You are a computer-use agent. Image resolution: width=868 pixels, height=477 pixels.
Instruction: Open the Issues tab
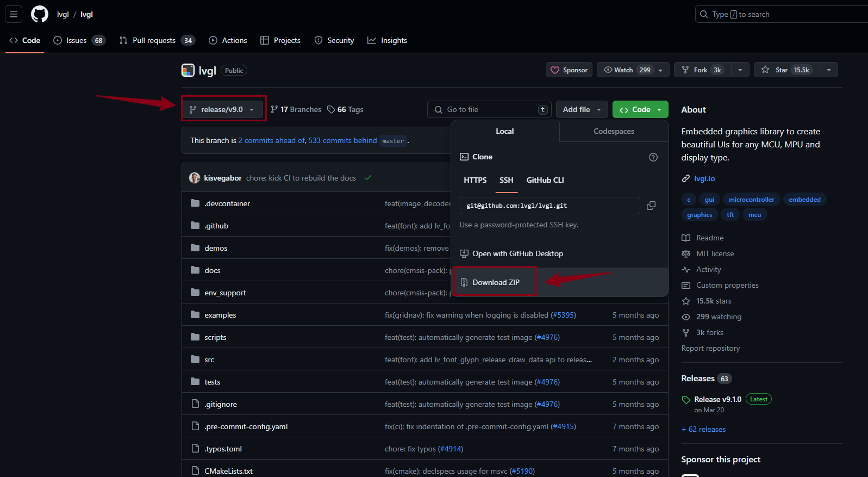click(79, 40)
